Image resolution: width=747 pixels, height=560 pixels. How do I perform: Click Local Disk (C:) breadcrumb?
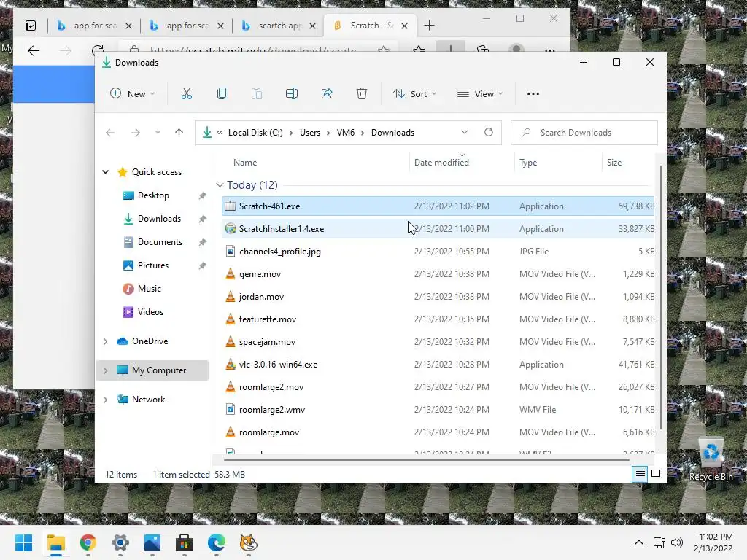pyautogui.click(x=255, y=133)
